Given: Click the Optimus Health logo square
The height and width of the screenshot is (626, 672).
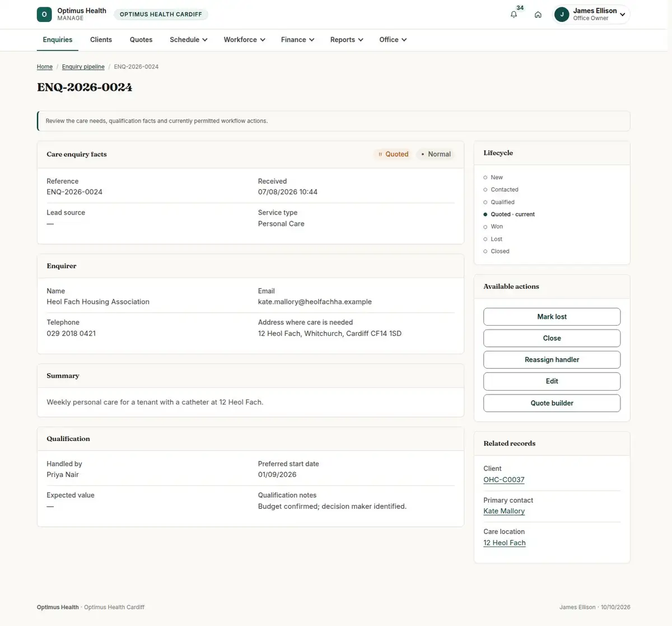Looking at the screenshot, I should coord(44,15).
